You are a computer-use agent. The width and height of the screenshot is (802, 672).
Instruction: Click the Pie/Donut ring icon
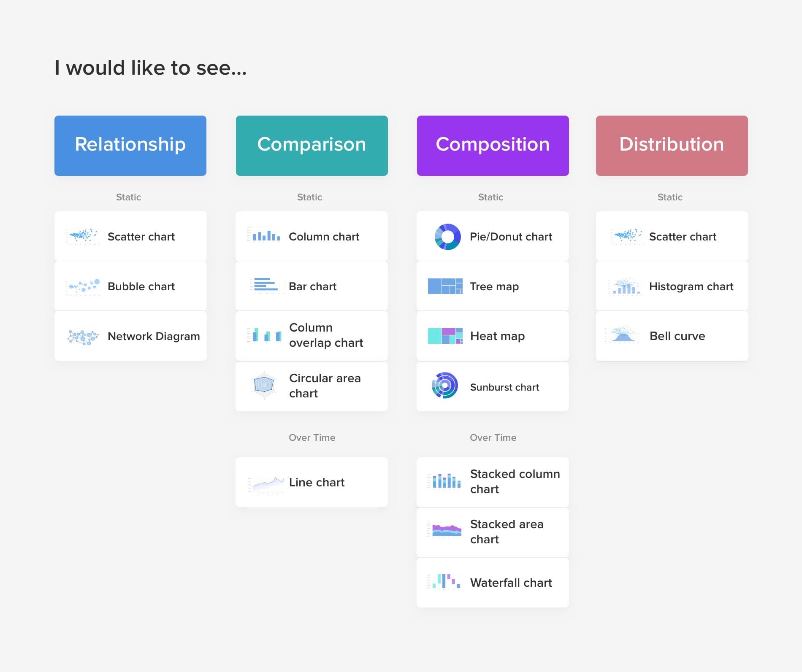point(447,237)
